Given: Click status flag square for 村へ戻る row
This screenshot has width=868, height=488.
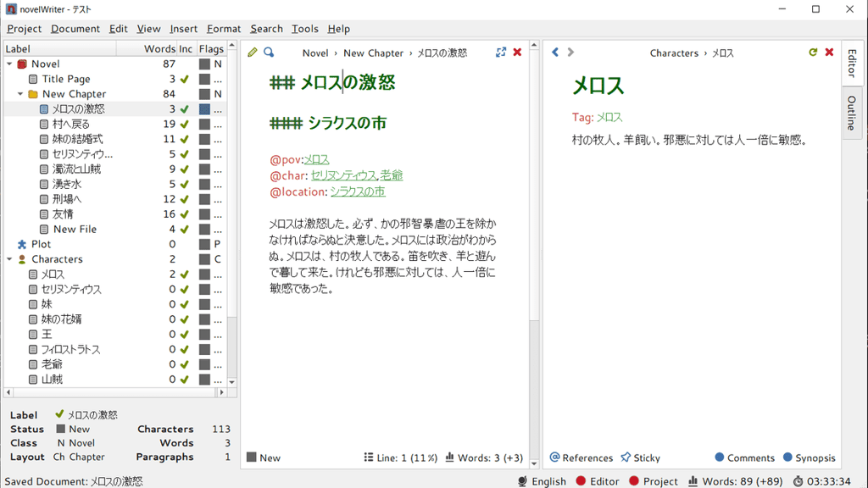Looking at the screenshot, I should point(205,124).
